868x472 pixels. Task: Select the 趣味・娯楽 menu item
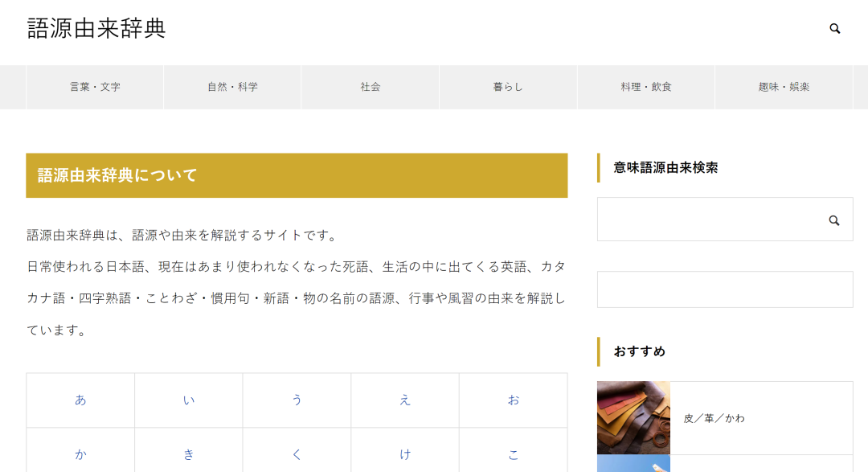[x=784, y=87]
